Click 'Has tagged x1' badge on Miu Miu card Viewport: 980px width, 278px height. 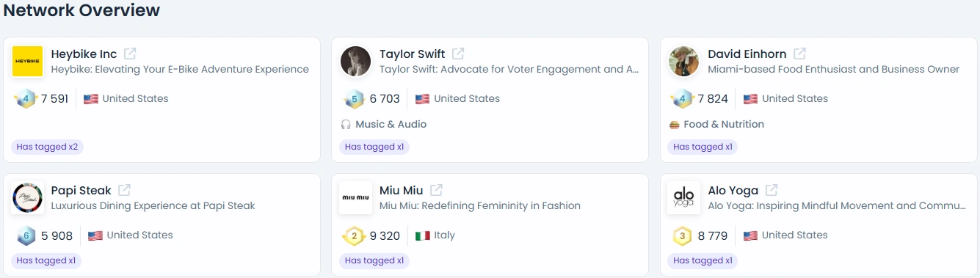coord(374,260)
